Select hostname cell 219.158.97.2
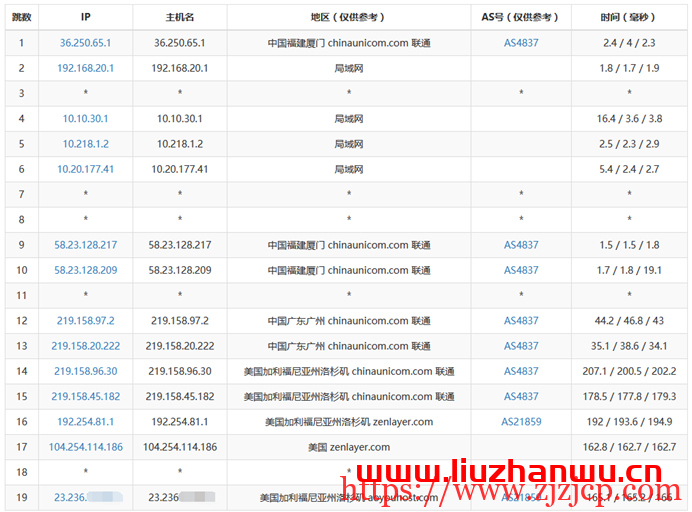This screenshot has width=692, height=512. (180, 320)
